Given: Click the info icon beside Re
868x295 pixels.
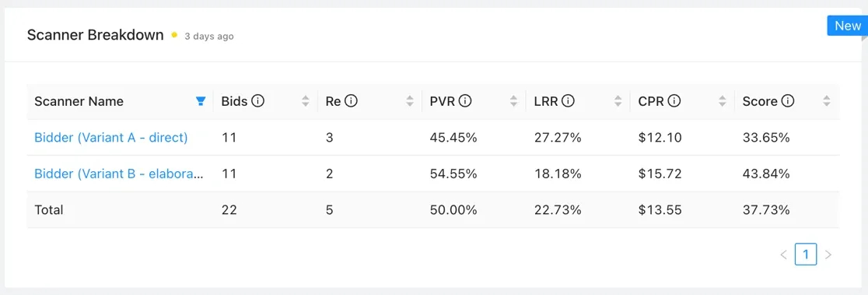Looking at the screenshot, I should pos(351,101).
